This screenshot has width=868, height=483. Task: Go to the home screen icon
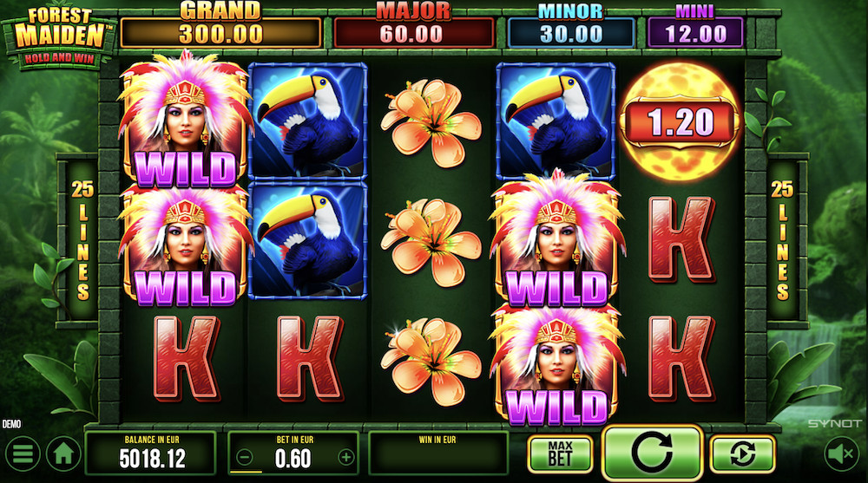click(x=63, y=454)
